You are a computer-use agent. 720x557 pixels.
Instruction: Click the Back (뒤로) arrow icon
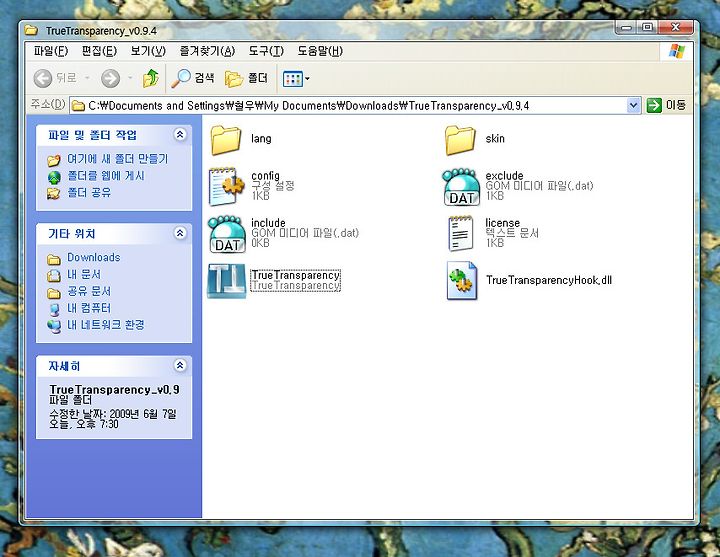[x=43, y=79]
